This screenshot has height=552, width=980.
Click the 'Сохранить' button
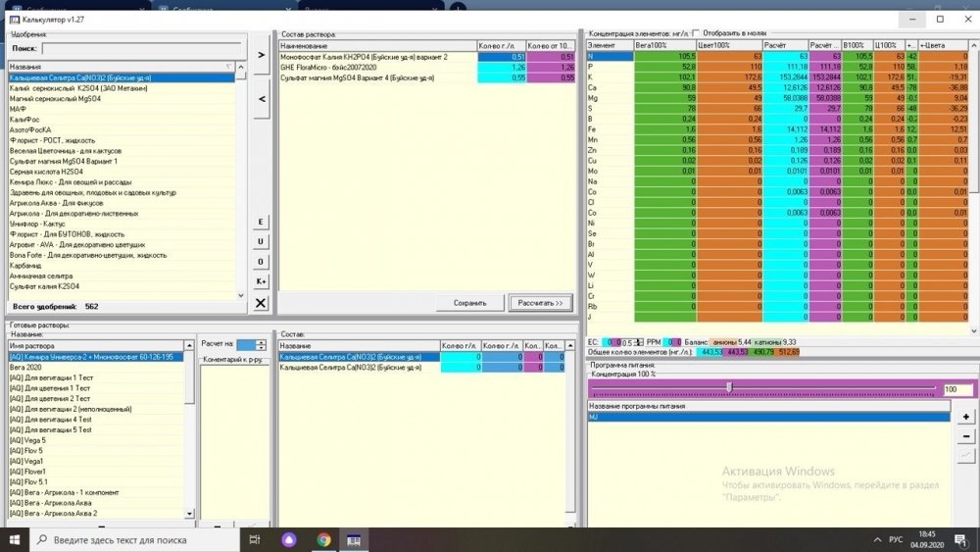470,303
